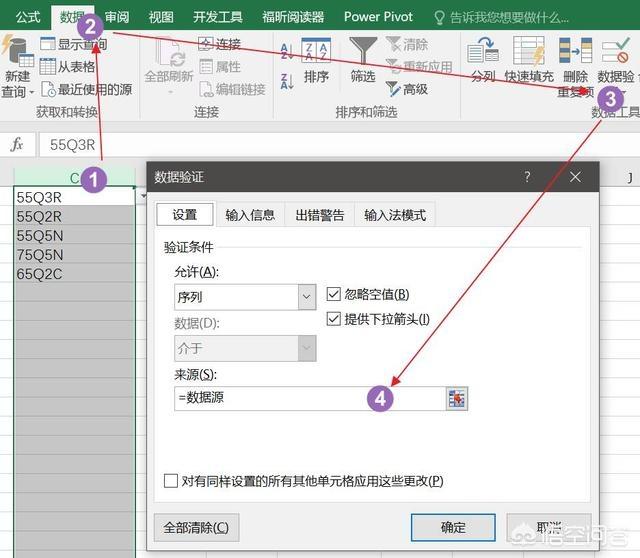Screen dimensions: 640x558
Task: Select cell containing 55Q2R
Action: pyautogui.click(x=74, y=216)
